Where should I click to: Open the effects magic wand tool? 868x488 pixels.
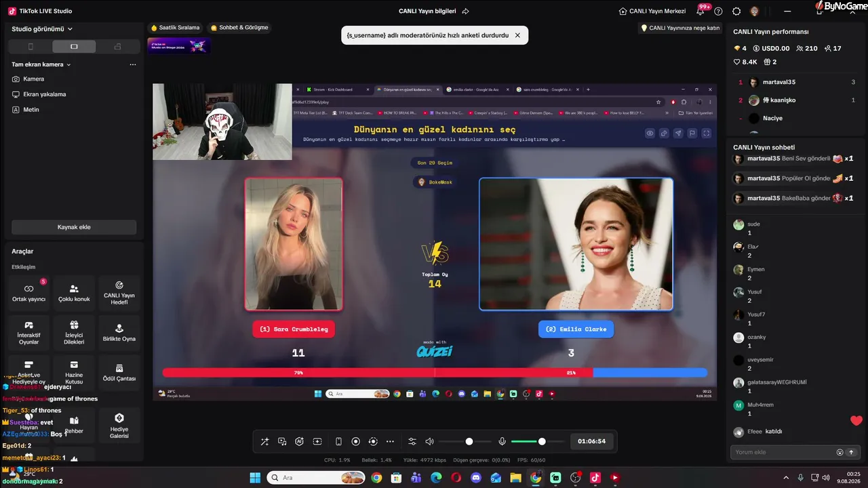click(264, 441)
